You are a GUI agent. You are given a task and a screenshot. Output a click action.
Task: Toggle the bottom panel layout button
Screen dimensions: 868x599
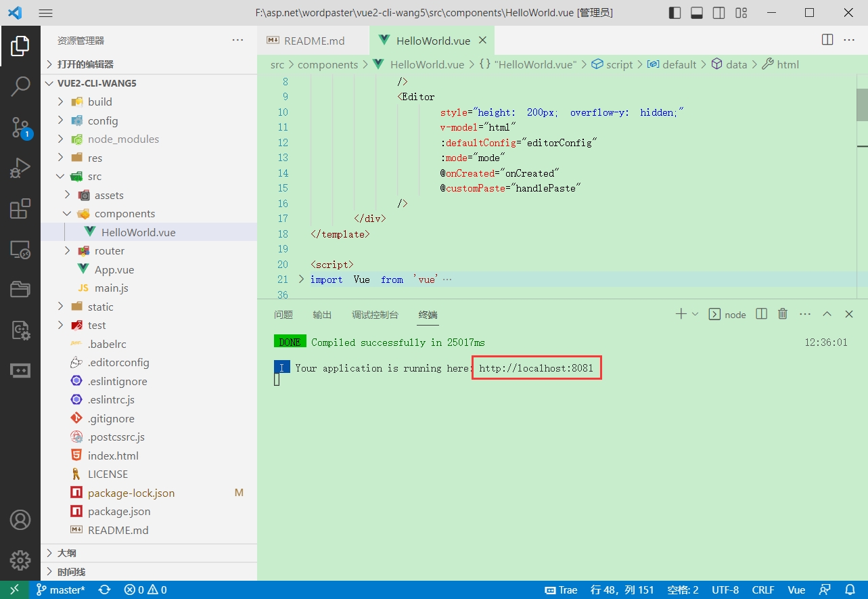[697, 13]
